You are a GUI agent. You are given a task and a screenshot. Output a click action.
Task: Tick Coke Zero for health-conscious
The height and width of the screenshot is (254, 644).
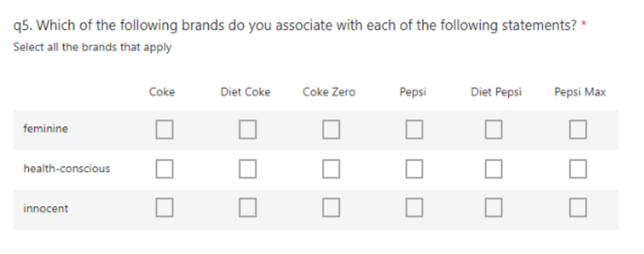[331, 169]
